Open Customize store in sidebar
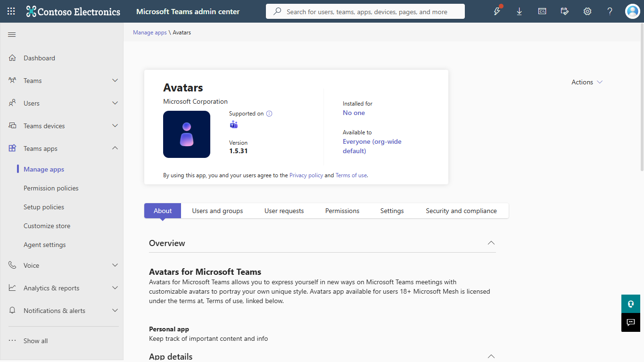The width and height of the screenshot is (644, 362). tap(47, 226)
